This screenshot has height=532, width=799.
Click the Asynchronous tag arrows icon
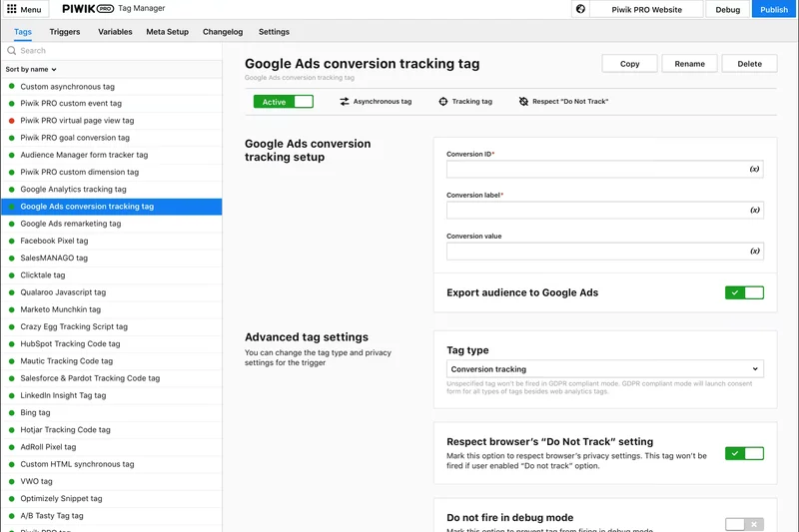point(345,101)
